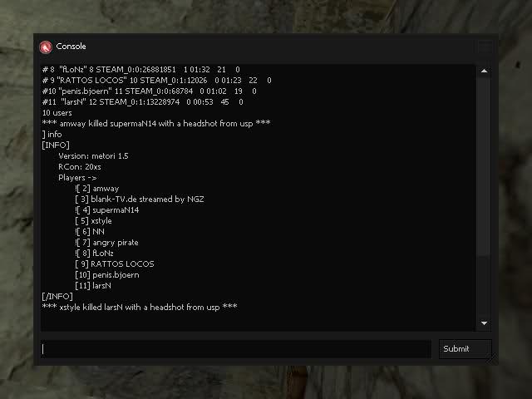Select the '[11] larsN' player entry

pos(93,286)
